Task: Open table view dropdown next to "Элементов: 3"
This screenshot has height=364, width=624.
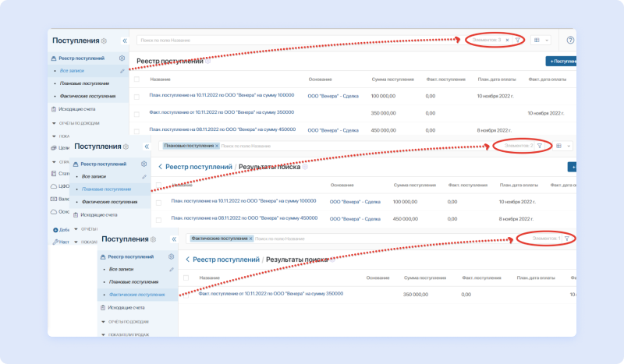Action: point(541,40)
